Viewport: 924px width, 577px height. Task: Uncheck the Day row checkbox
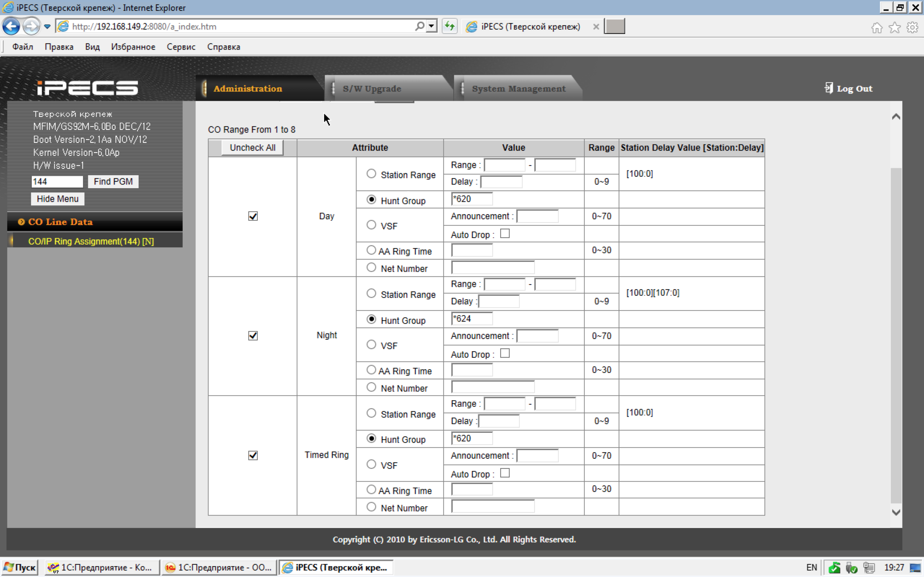(253, 216)
